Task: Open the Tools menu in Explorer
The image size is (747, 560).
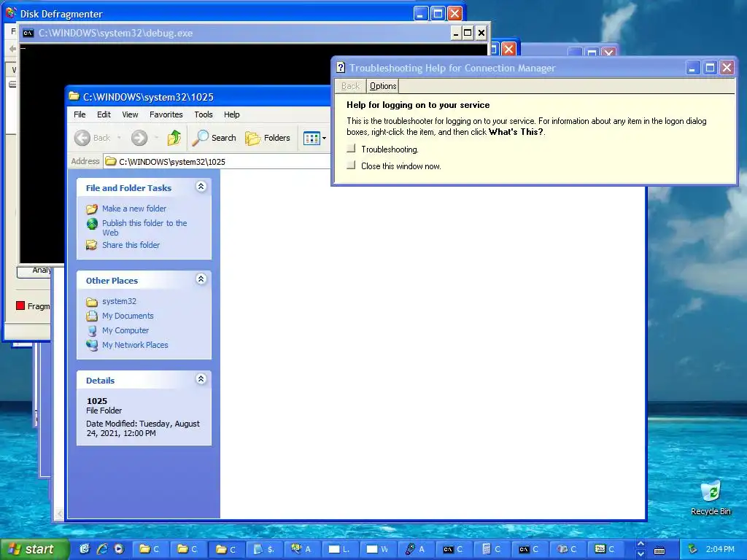Action: (204, 114)
